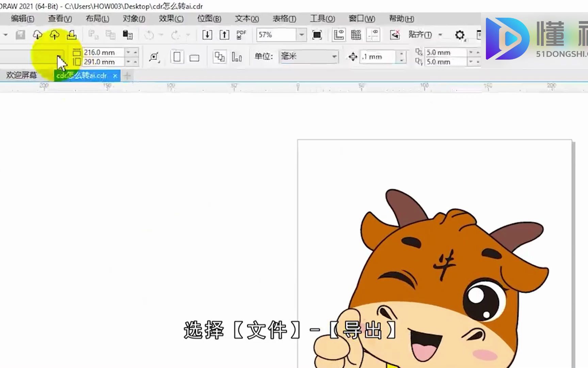Click the Import down-arrow icon
Image resolution: width=588 pixels, height=368 pixels.
coord(207,35)
